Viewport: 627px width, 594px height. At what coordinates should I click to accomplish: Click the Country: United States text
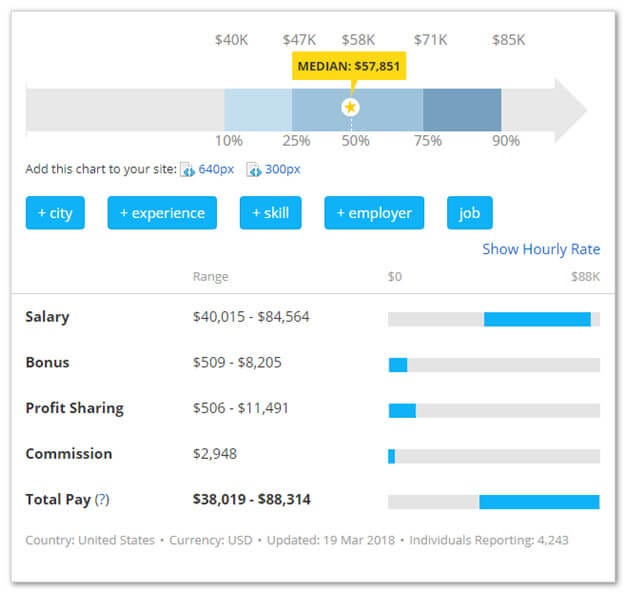(90, 540)
